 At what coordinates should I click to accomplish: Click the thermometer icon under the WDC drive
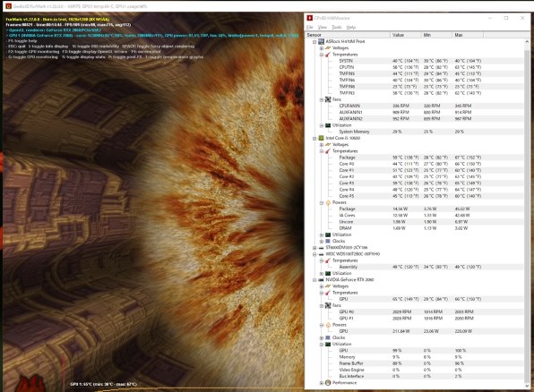coord(328,260)
